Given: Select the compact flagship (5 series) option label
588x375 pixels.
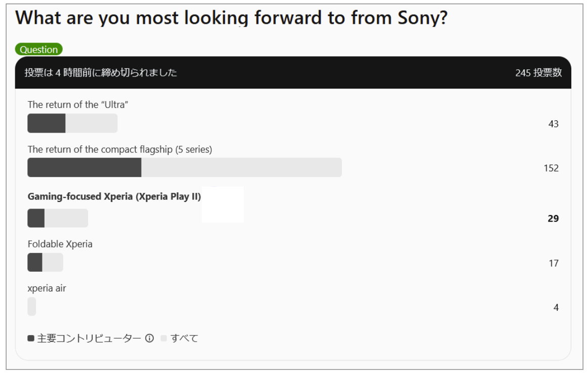Looking at the screenshot, I should coord(119,149).
